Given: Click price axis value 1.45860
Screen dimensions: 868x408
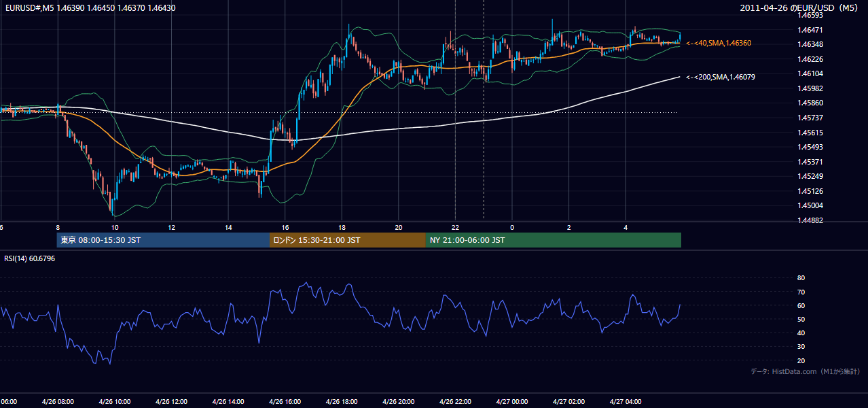Looking at the screenshot, I should (810, 103).
